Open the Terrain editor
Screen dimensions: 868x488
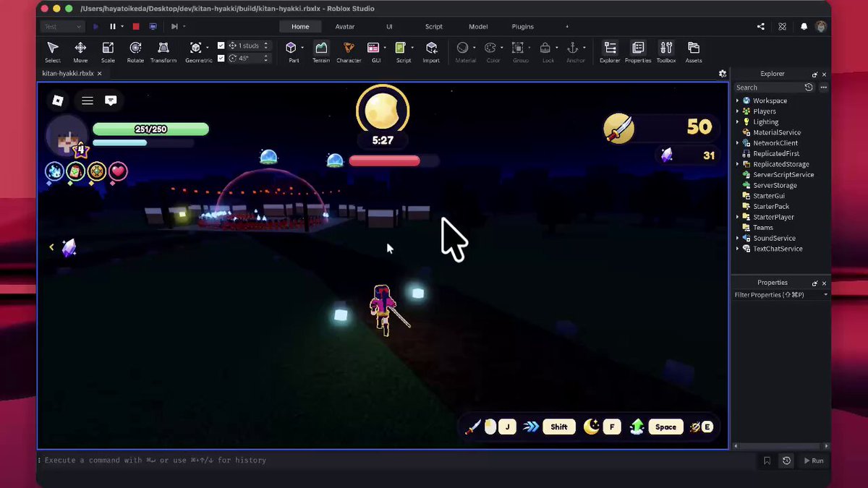tap(321, 51)
